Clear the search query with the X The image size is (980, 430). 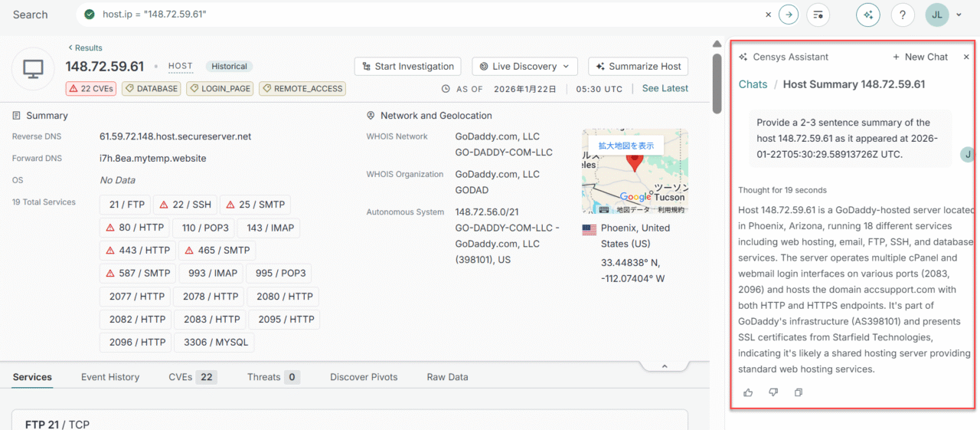tap(769, 15)
